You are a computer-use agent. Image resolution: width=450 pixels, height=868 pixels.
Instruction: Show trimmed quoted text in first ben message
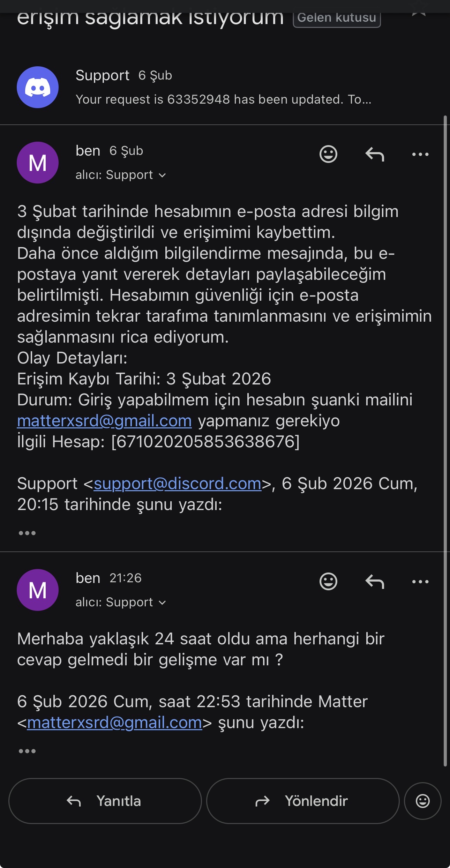pyautogui.click(x=27, y=533)
